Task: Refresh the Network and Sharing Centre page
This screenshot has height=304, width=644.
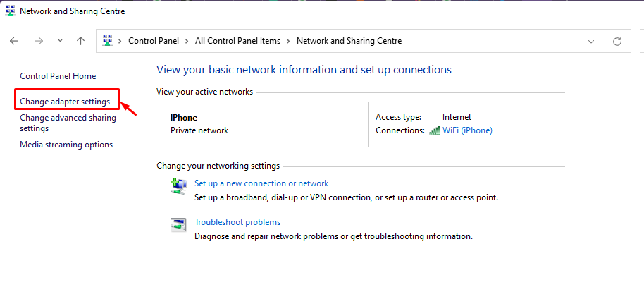Action: click(x=617, y=41)
